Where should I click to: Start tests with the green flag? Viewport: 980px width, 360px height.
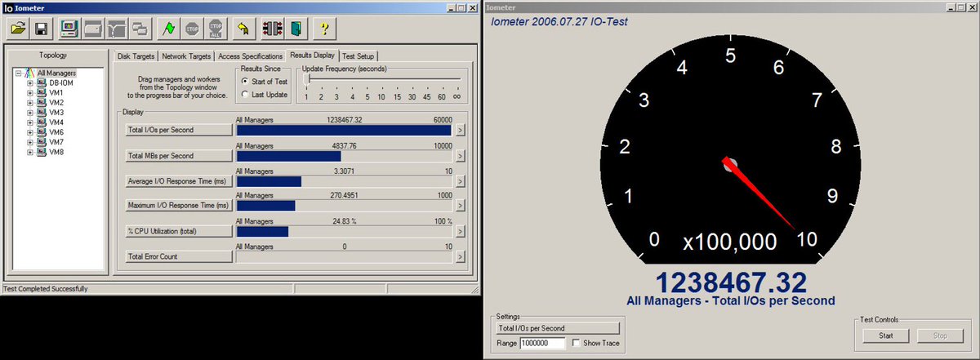(x=168, y=29)
